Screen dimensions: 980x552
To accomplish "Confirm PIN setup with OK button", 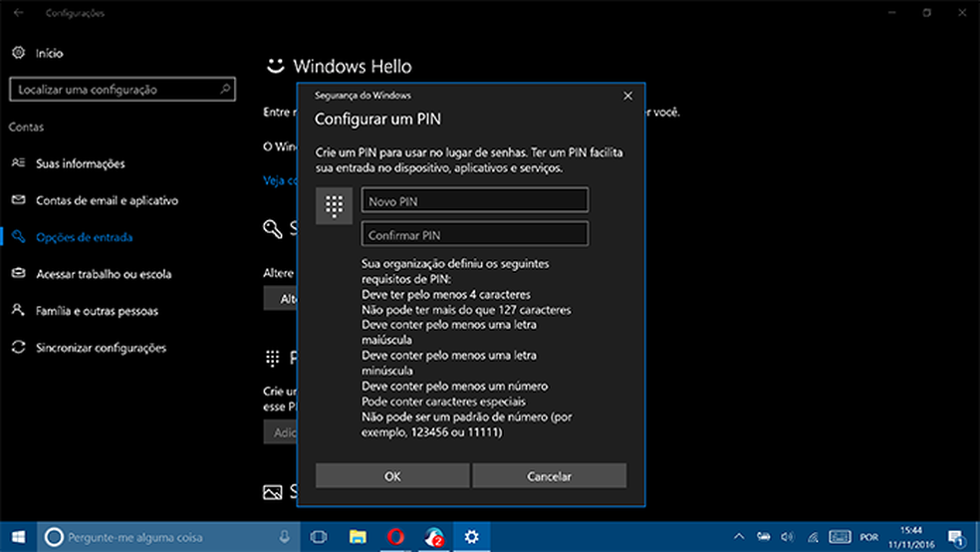I will pyautogui.click(x=392, y=475).
